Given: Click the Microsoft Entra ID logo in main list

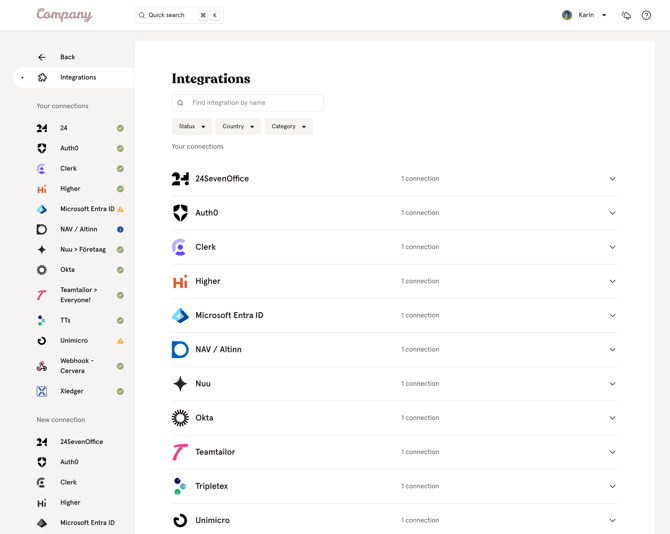Looking at the screenshot, I should 180,315.
